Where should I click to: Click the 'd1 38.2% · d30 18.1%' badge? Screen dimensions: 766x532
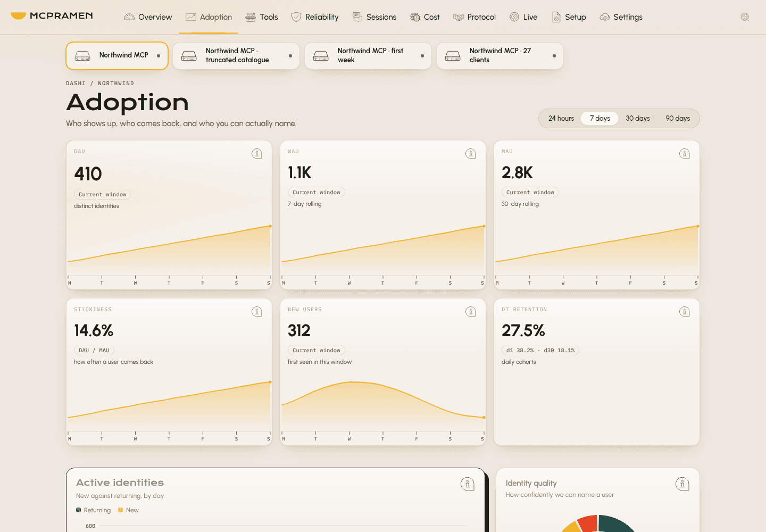[540, 351]
